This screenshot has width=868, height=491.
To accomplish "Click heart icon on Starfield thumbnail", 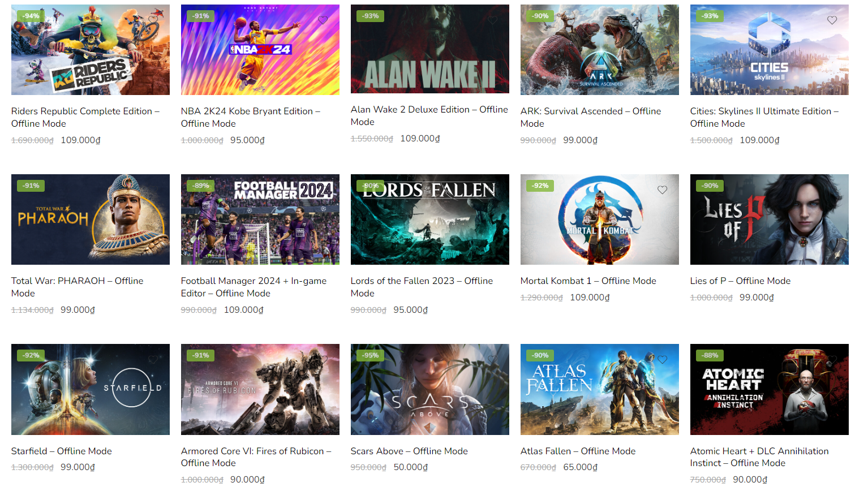I will tap(153, 360).
